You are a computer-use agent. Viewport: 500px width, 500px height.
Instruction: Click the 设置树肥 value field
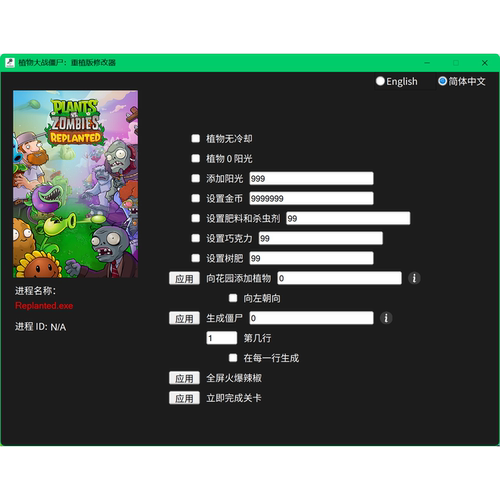coord(311,258)
